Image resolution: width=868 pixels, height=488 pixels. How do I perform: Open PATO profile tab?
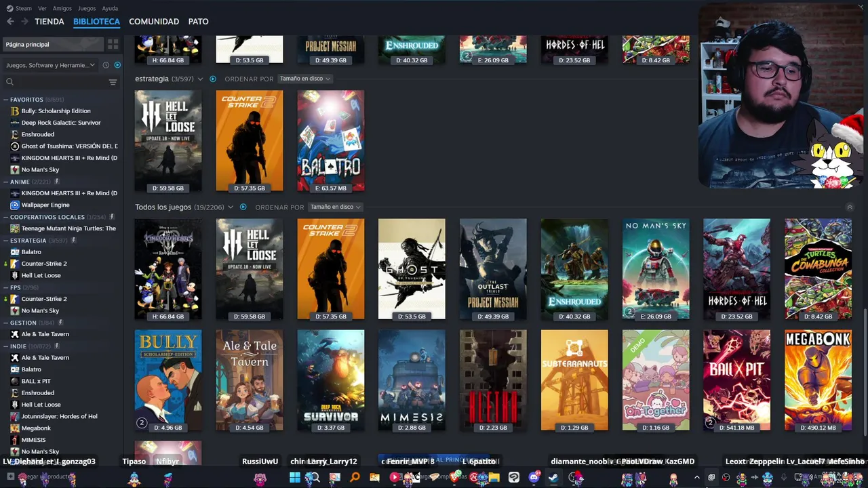(198, 22)
